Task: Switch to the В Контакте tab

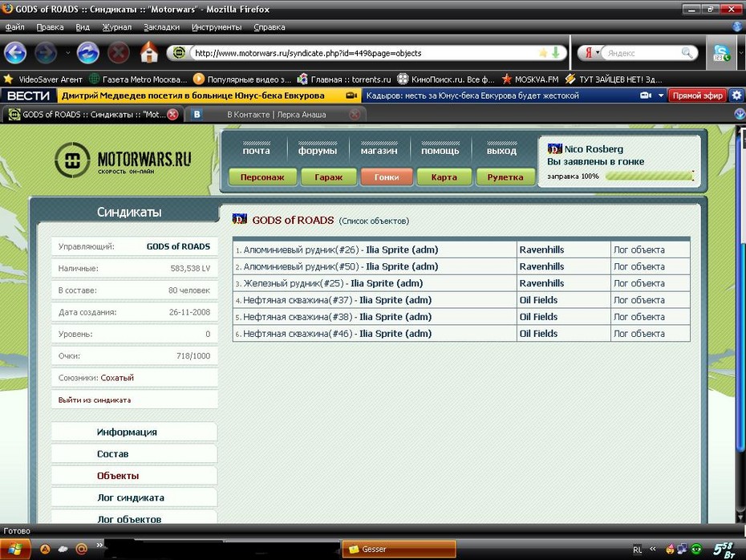Action: [x=277, y=114]
